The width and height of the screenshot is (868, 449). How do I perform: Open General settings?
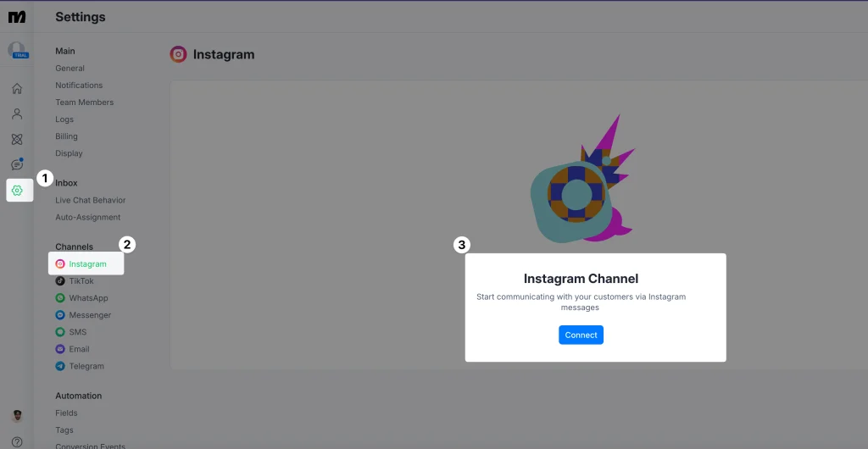70,69
